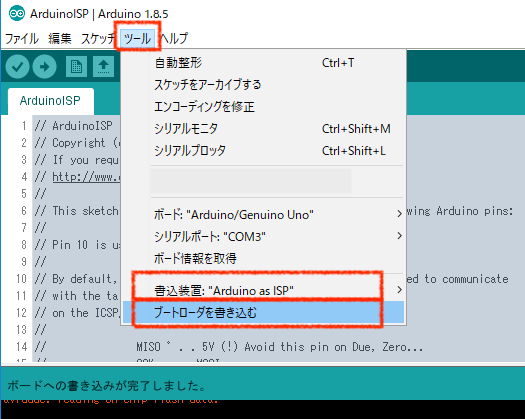Click '// By default,' text on line 10
525x419 pixels.
76,279
